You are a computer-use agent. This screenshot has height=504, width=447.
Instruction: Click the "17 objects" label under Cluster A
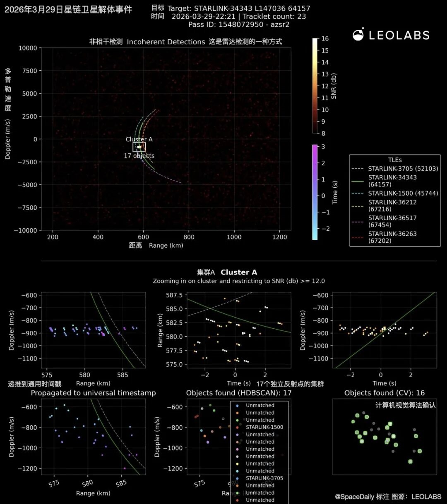[x=139, y=156]
